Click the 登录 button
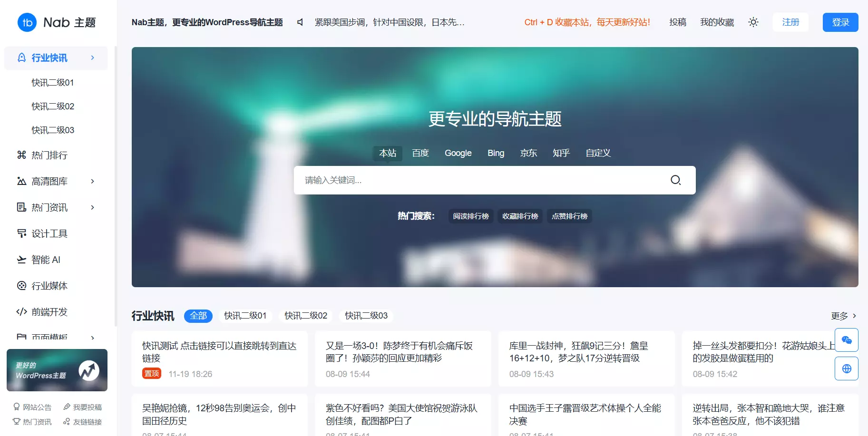 [x=840, y=22]
